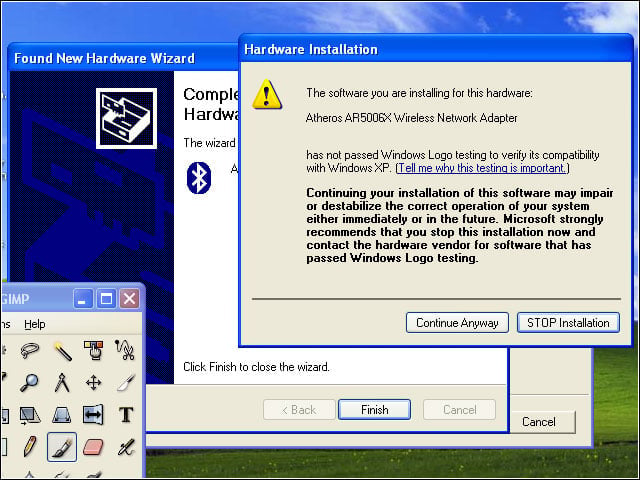The width and height of the screenshot is (640, 480).
Task: Pick the Zoom magnifier tool
Action: [x=29, y=382]
